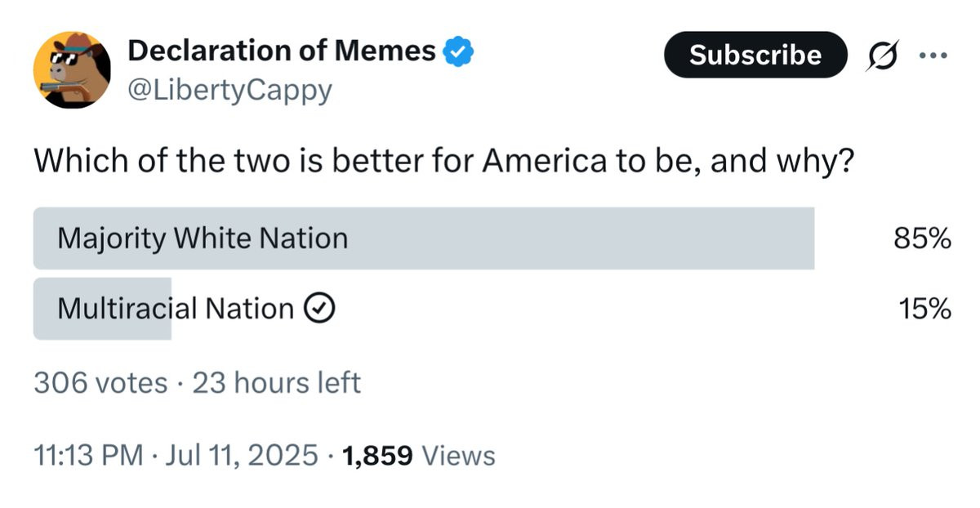Select the Multiracial Nation poll option
Image resolution: width=980 pixels, height=508 pixels.
point(176,309)
